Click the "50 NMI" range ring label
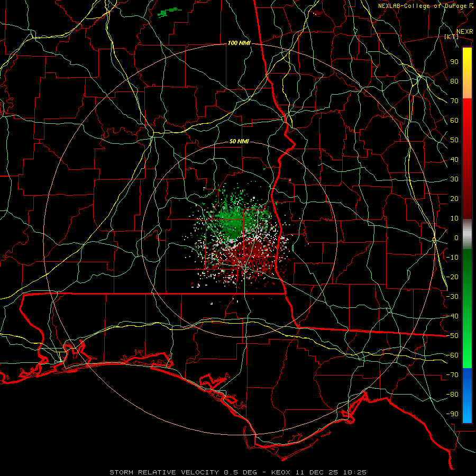 click(239, 141)
